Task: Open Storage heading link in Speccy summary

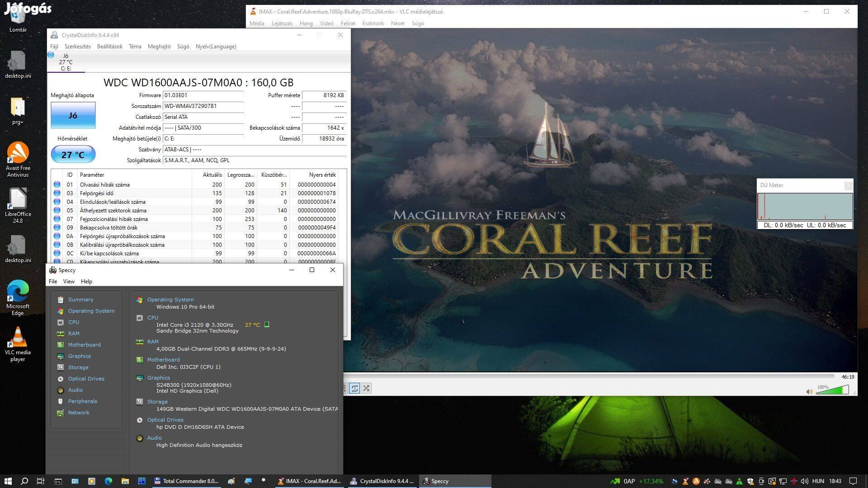Action: tap(157, 402)
